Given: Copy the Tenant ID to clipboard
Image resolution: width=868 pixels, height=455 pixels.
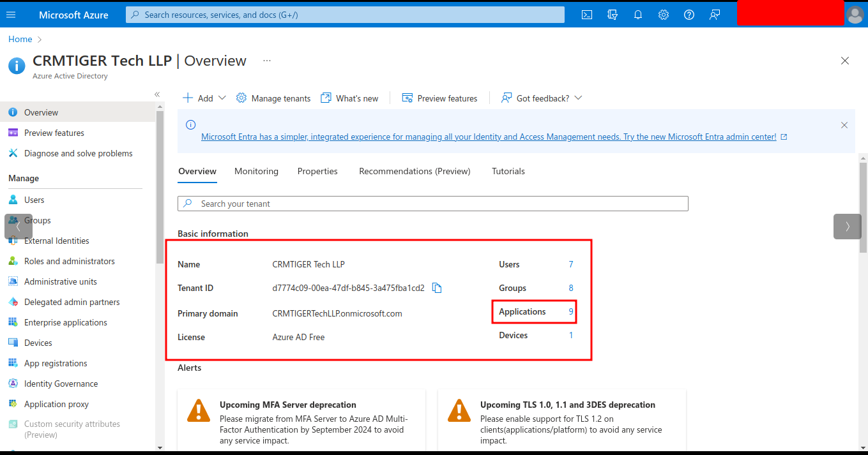Looking at the screenshot, I should (437, 288).
